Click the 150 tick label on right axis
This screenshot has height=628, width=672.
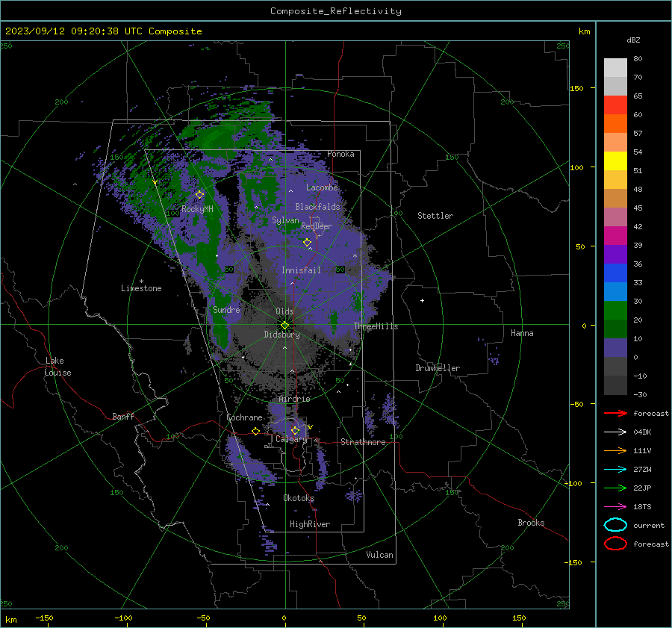(577, 88)
